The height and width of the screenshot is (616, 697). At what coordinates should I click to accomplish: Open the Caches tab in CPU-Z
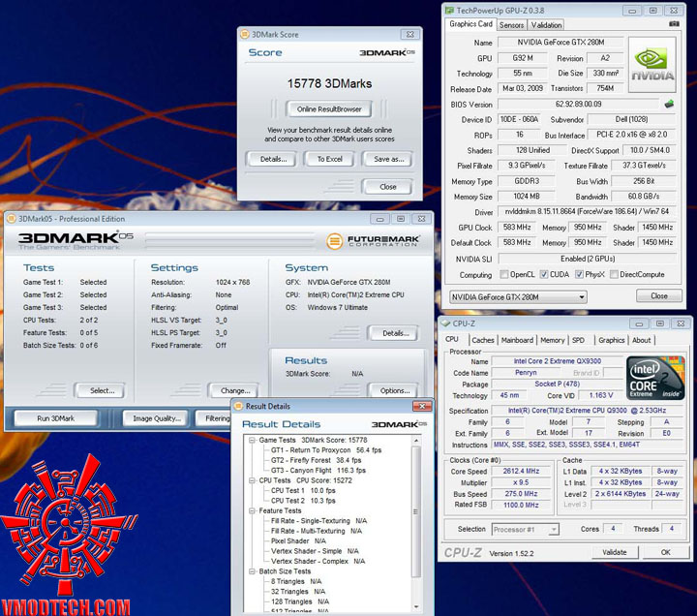tap(483, 340)
